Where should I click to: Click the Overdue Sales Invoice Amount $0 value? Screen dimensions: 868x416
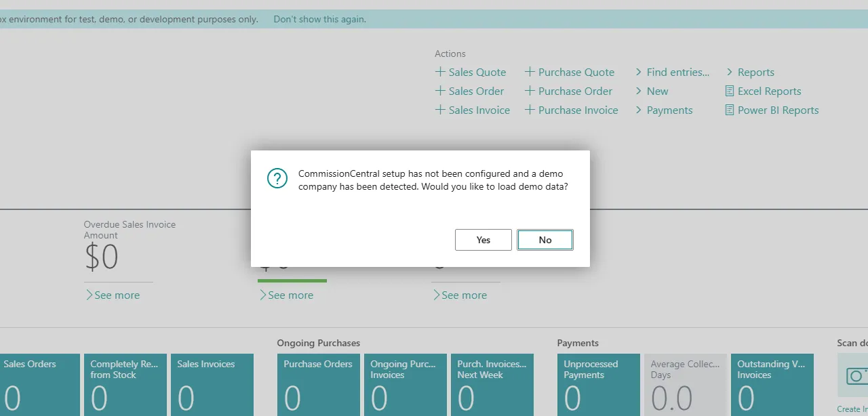click(x=102, y=257)
